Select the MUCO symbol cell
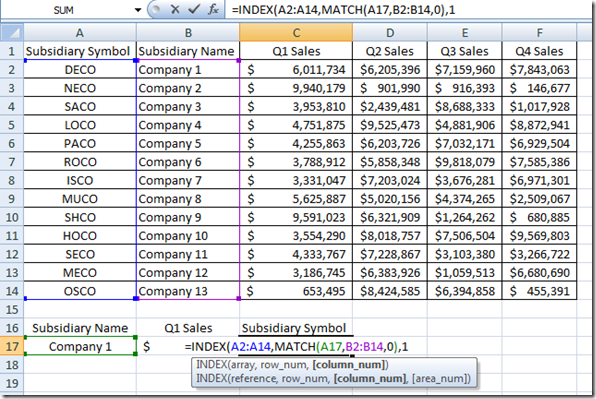 pos(80,199)
